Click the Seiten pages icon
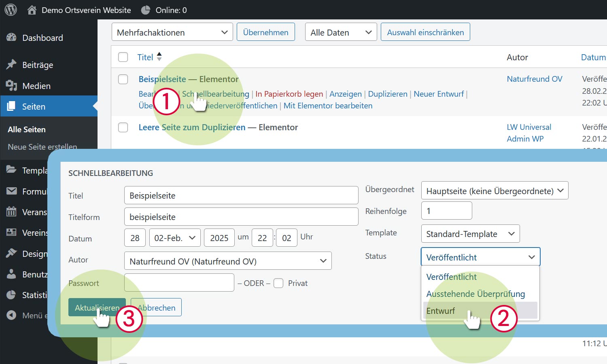The width and height of the screenshot is (607, 364). click(11, 106)
